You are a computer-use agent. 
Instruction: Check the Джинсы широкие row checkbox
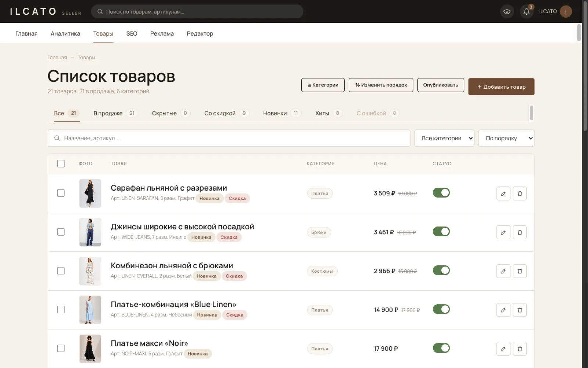61,232
